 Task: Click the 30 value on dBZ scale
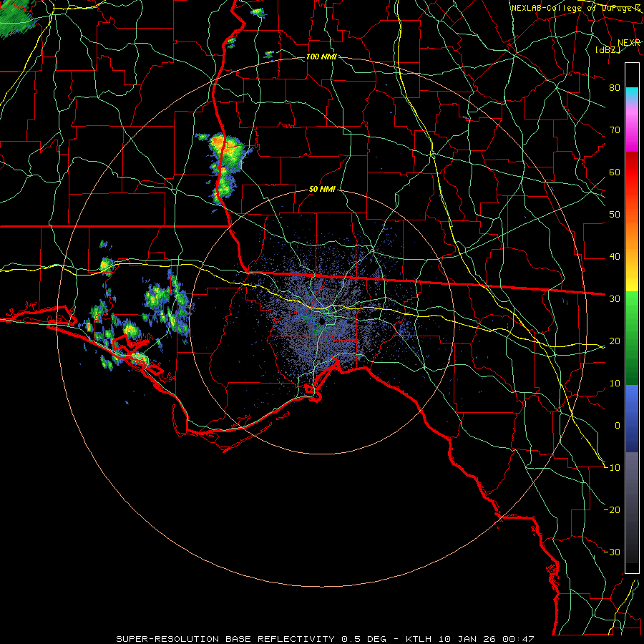(x=615, y=298)
